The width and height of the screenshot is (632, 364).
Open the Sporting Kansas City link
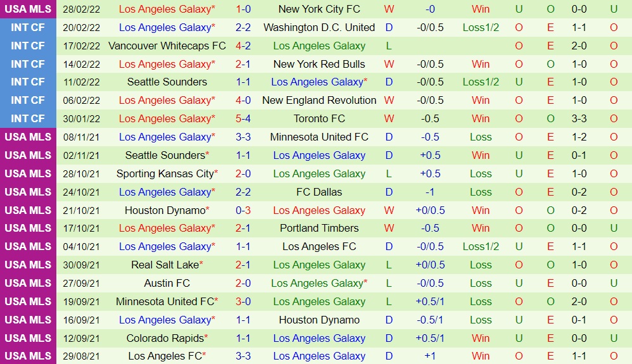165,173
